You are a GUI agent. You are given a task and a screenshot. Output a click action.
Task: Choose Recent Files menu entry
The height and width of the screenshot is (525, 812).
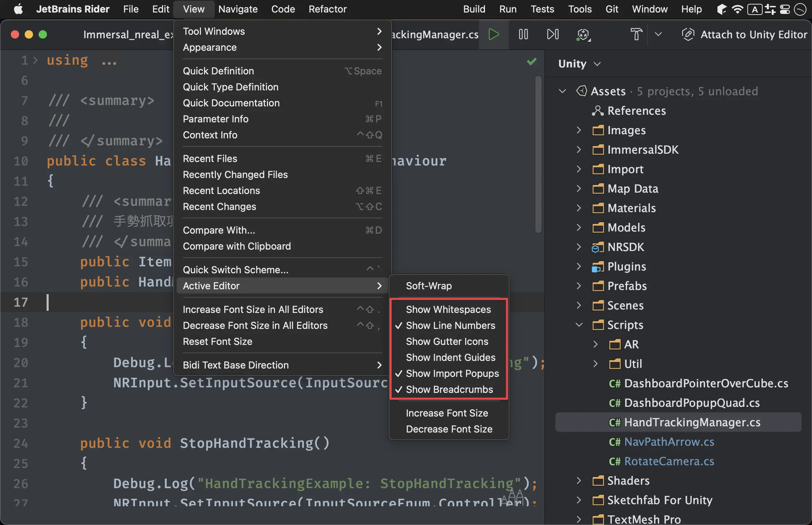[x=282, y=159]
